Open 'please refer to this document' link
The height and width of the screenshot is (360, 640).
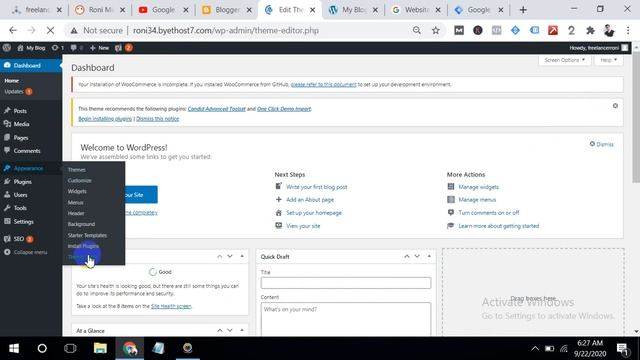pyautogui.click(x=323, y=84)
